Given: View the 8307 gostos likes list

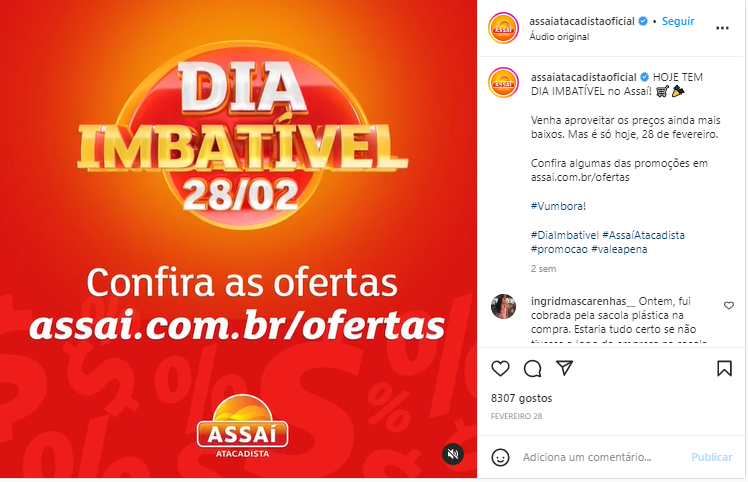Looking at the screenshot, I should coord(521,398).
